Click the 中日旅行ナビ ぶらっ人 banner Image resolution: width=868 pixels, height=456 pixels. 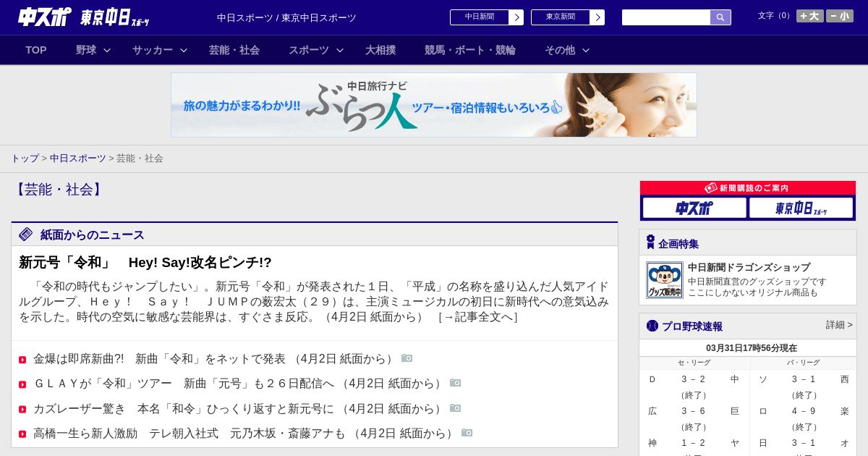[x=434, y=105]
